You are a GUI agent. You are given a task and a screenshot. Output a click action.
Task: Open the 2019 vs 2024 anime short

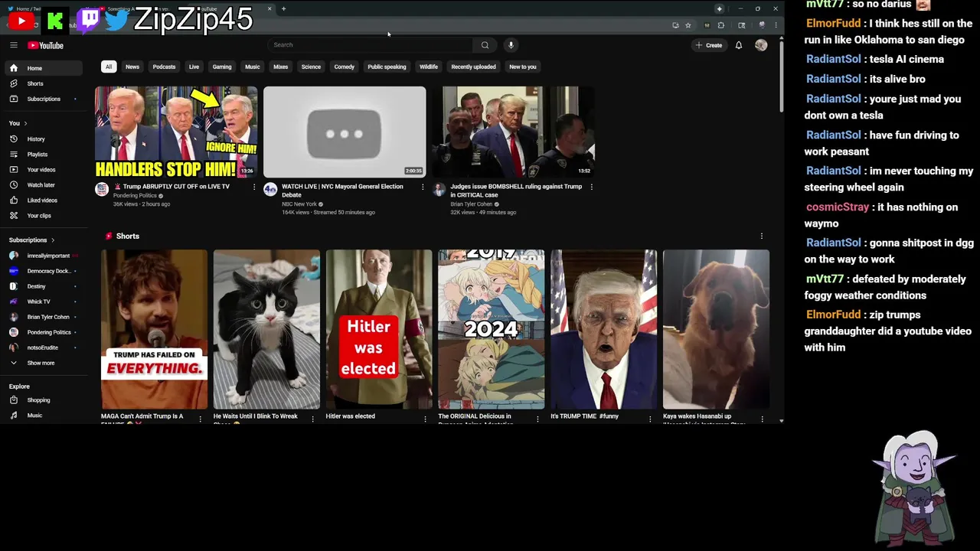[492, 329]
